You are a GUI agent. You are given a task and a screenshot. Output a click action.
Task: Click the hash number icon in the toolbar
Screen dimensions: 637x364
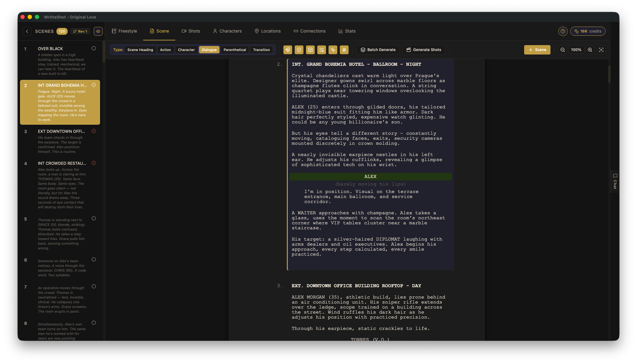pyautogui.click(x=344, y=50)
